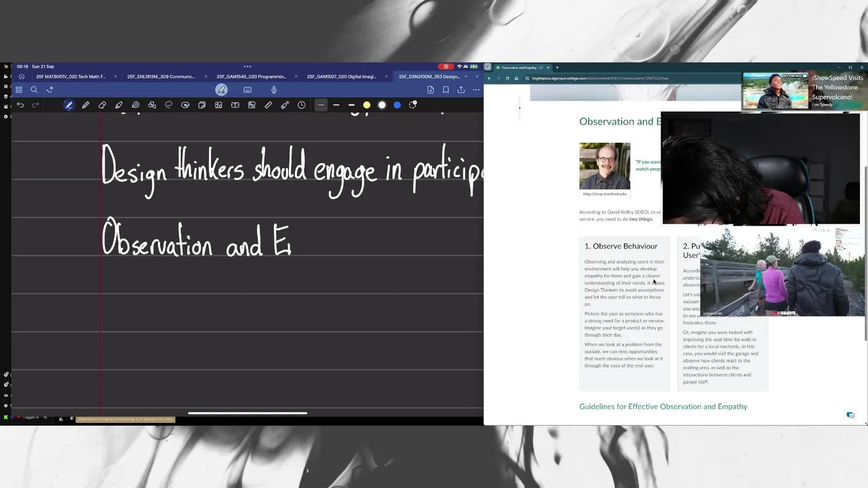
Task: Open the page thumbnails grid view
Action: tap(19, 89)
